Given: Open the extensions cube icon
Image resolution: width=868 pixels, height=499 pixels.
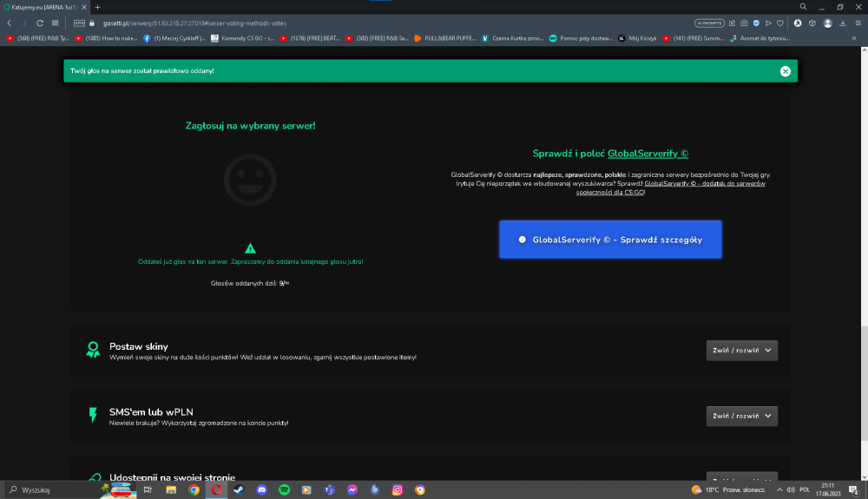Looking at the screenshot, I should coord(812,23).
